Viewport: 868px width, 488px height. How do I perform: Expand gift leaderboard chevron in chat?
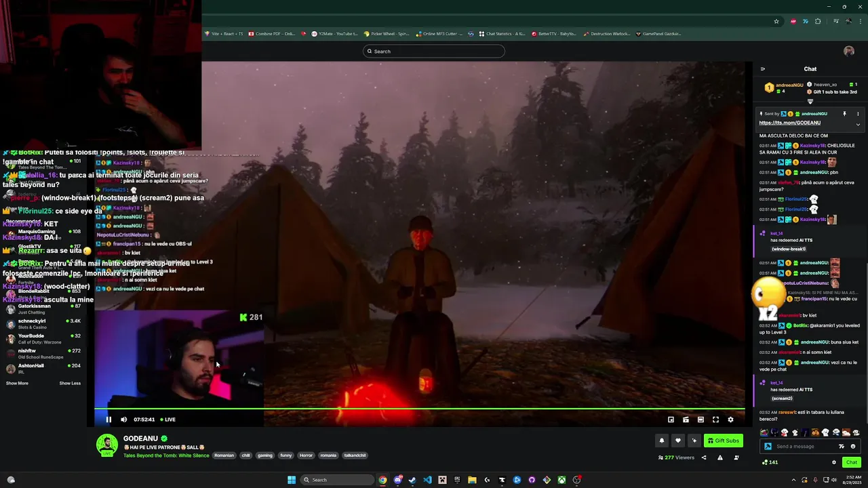point(810,101)
